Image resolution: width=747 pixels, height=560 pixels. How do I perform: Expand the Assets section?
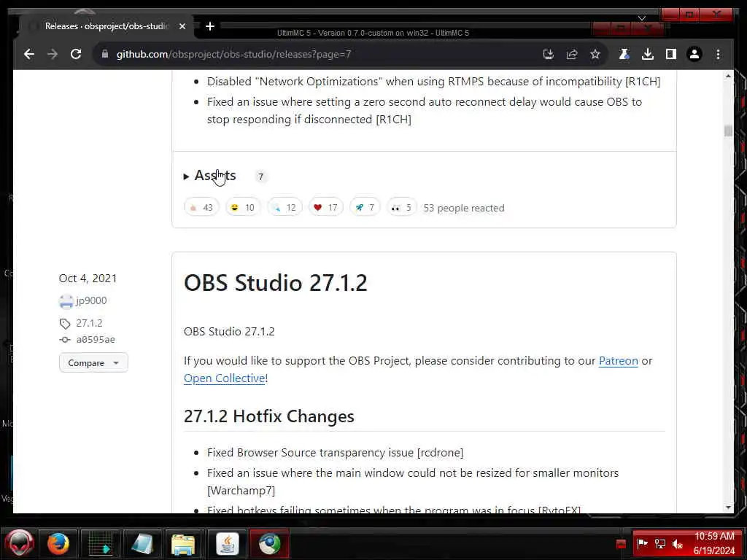pos(209,176)
